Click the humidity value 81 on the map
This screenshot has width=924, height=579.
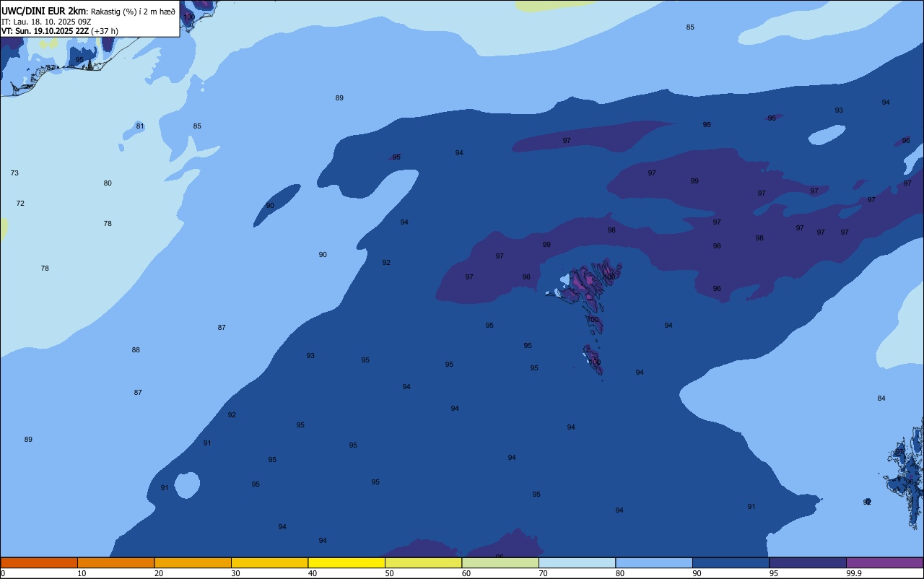point(140,126)
